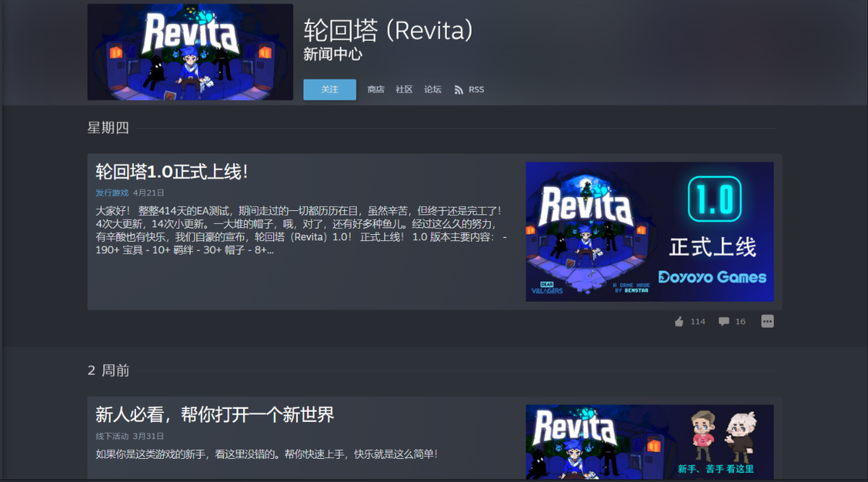This screenshot has width=868, height=482.
Task: Open the three-dots more options icon
Action: [x=767, y=321]
